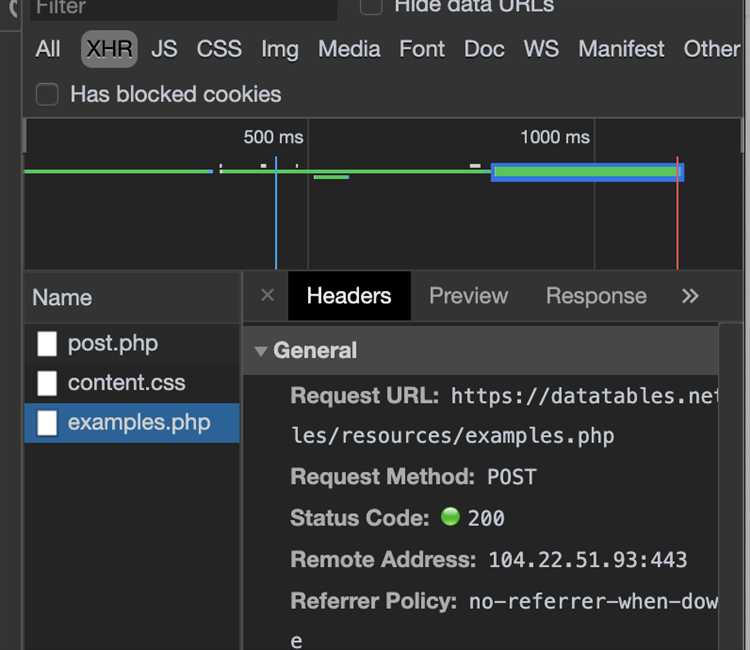
Task: Select examples.php request row
Action: point(132,423)
